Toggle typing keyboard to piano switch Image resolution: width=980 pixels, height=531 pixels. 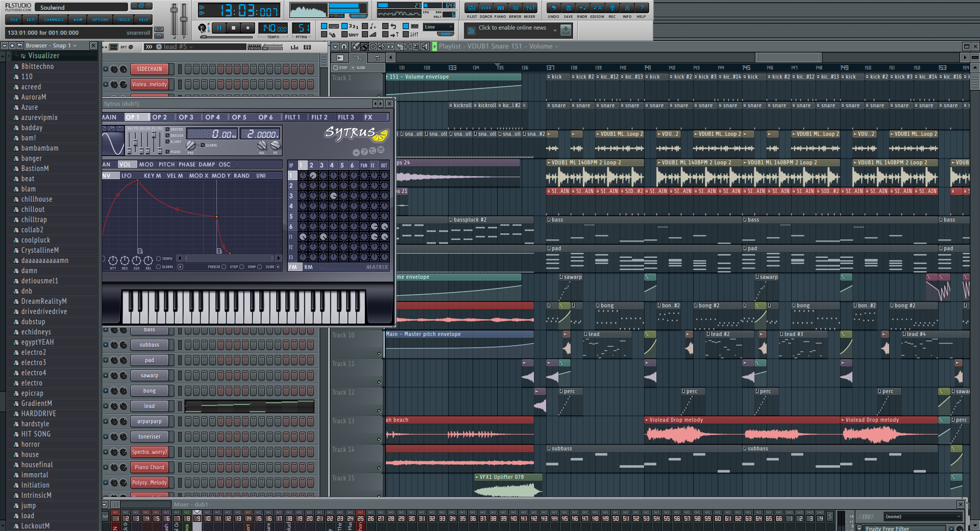(324, 27)
